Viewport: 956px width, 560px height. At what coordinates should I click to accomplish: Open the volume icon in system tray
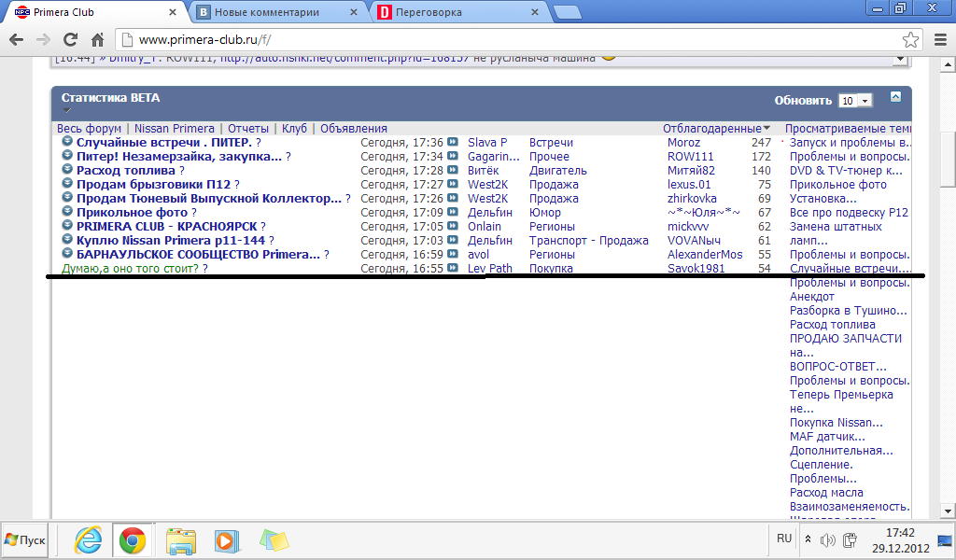tap(827, 539)
